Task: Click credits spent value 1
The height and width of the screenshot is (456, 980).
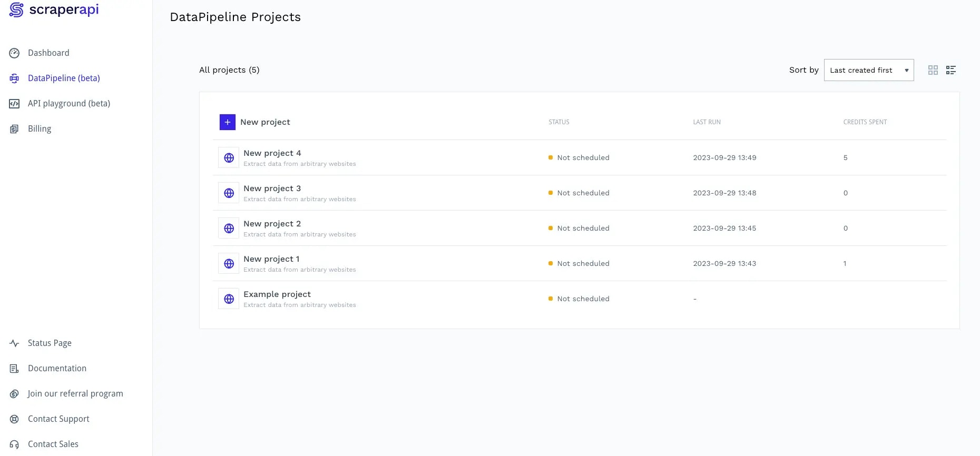Action: tap(845, 263)
